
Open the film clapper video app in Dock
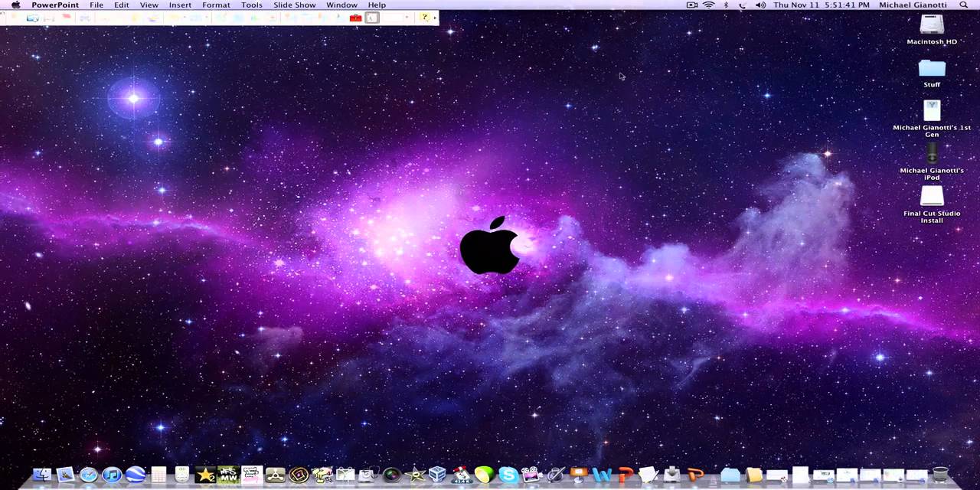coord(531,475)
